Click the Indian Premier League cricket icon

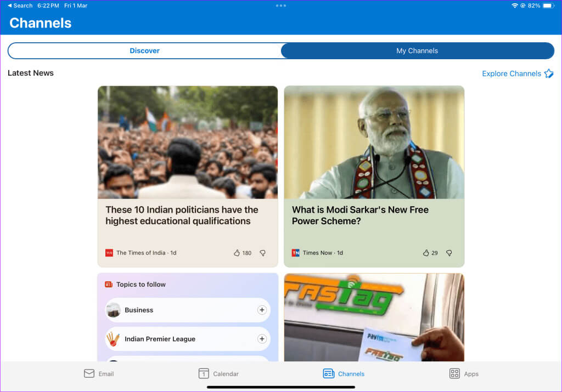113,339
